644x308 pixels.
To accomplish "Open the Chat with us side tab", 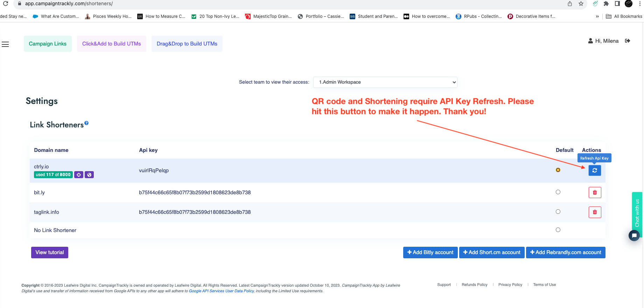I will pos(637,213).
